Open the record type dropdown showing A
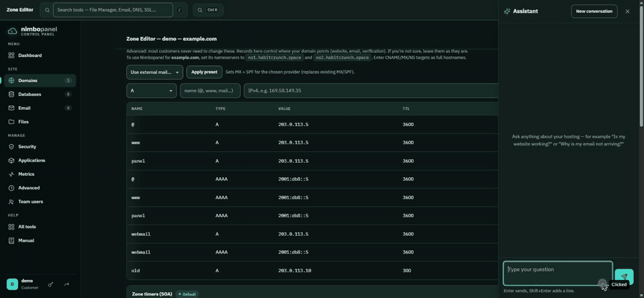Screen dimensions: 644x298 [152, 91]
